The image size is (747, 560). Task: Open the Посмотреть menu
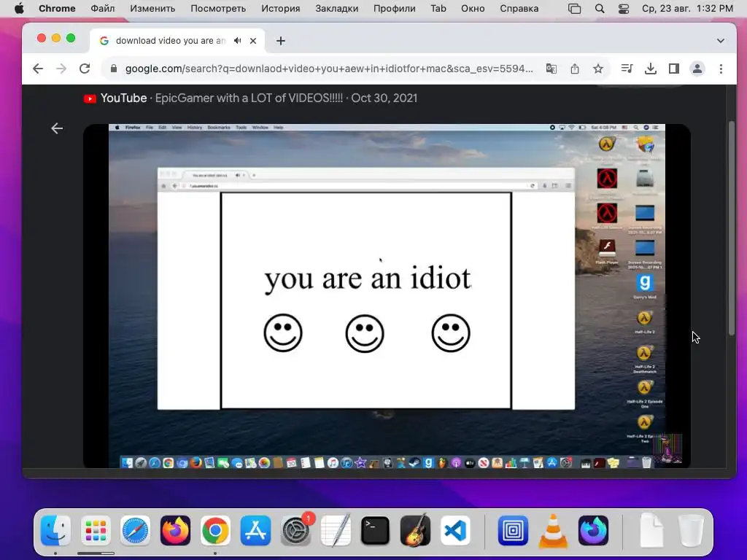pos(218,9)
